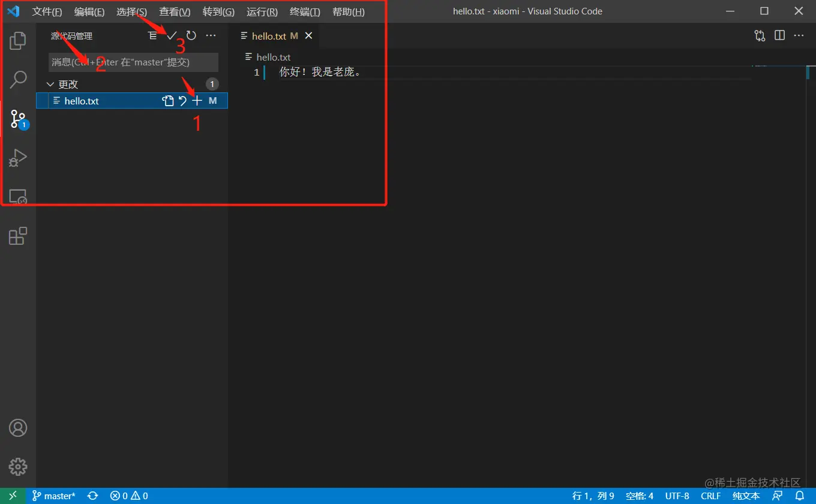This screenshot has width=816, height=504.
Task: Open the 转到(G) menu
Action: (x=218, y=12)
